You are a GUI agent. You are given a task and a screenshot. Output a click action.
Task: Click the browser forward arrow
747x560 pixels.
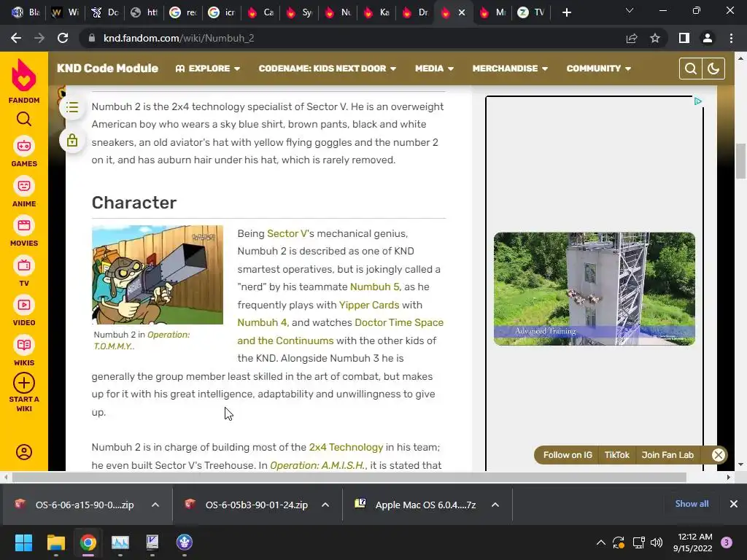pyautogui.click(x=39, y=38)
